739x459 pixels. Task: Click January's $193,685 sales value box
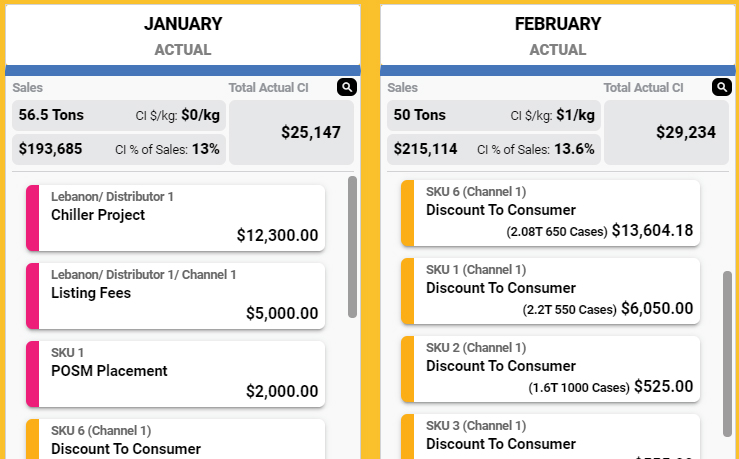point(119,150)
